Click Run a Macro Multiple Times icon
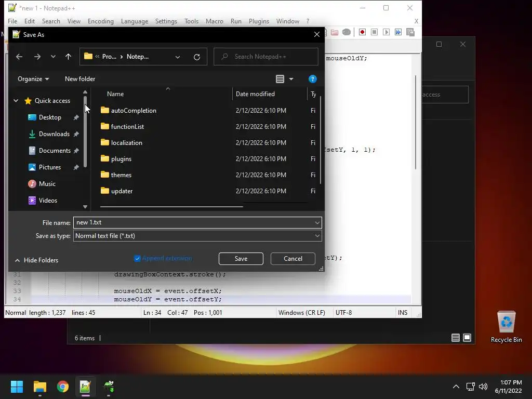This screenshot has height=399, width=532. pyautogui.click(x=398, y=32)
